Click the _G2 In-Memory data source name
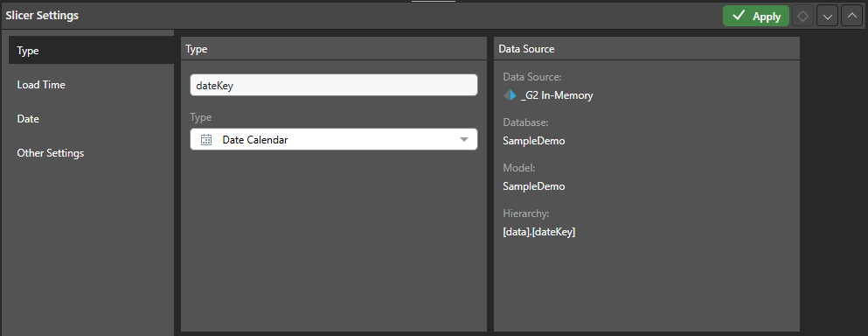Viewport: 868px width, 336px height. (557, 95)
